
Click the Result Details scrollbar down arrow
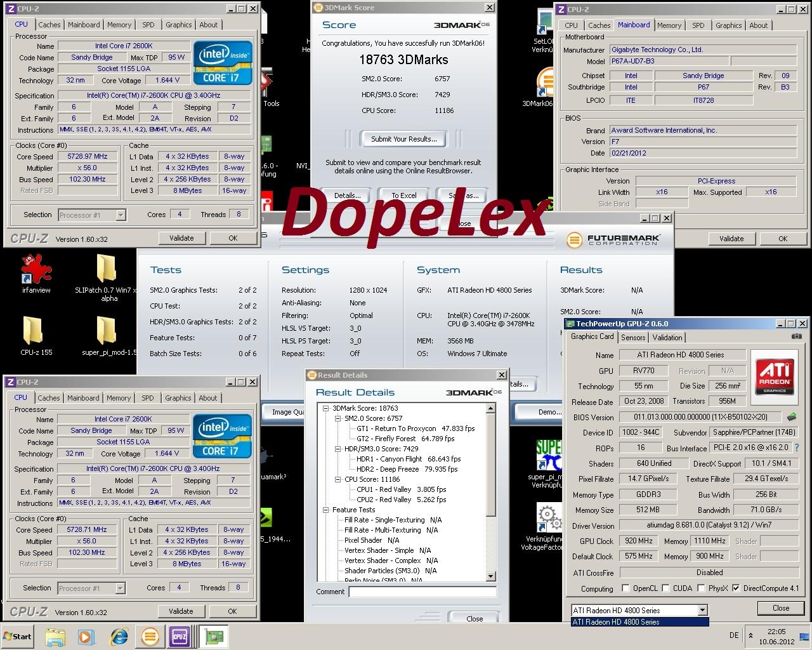pyautogui.click(x=491, y=576)
